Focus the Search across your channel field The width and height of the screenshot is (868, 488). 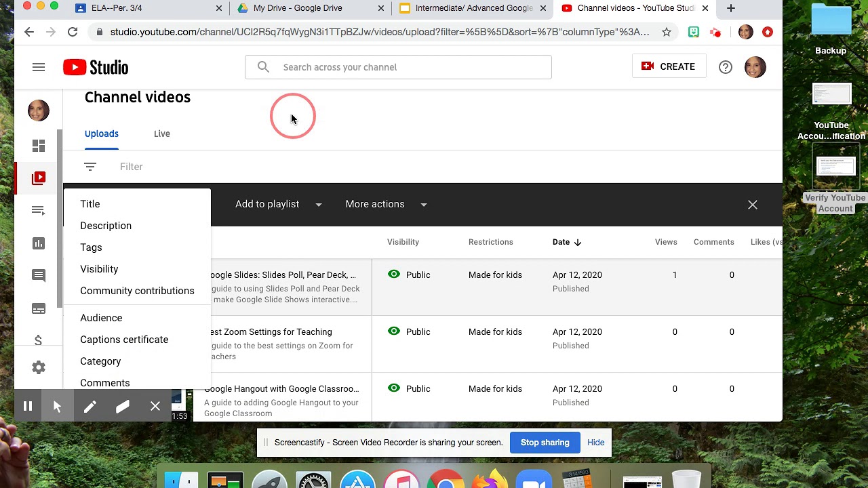pyautogui.click(x=398, y=67)
